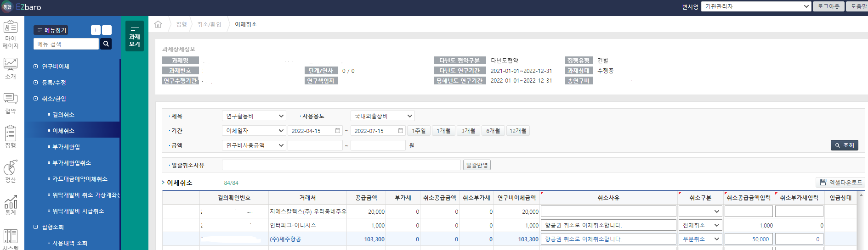Open 취소구분 dropdown showing 부분취소

click(x=700, y=239)
